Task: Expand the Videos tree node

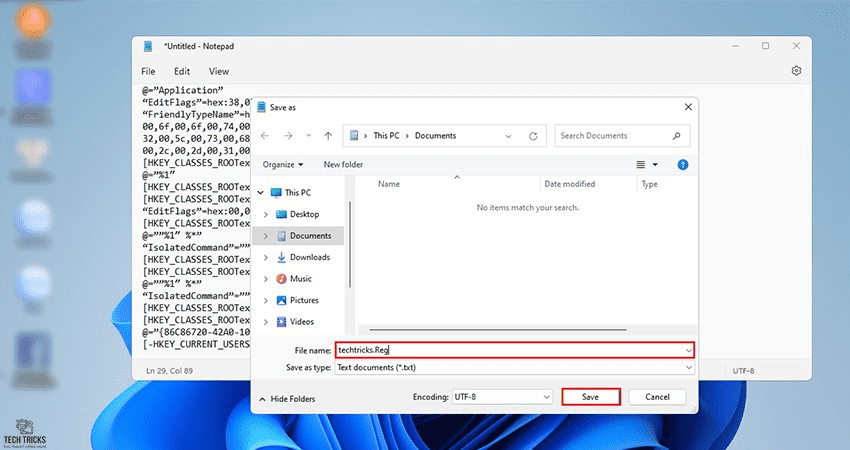Action: point(266,322)
